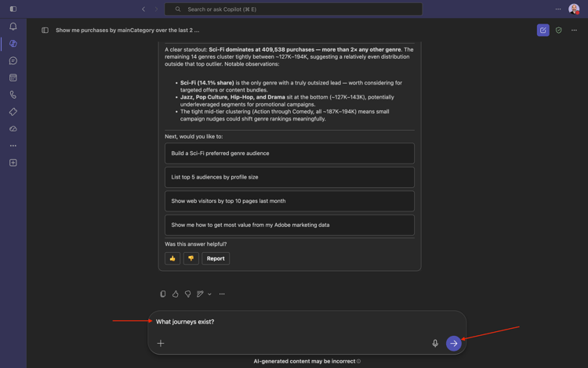Click the green shield icon

(559, 30)
